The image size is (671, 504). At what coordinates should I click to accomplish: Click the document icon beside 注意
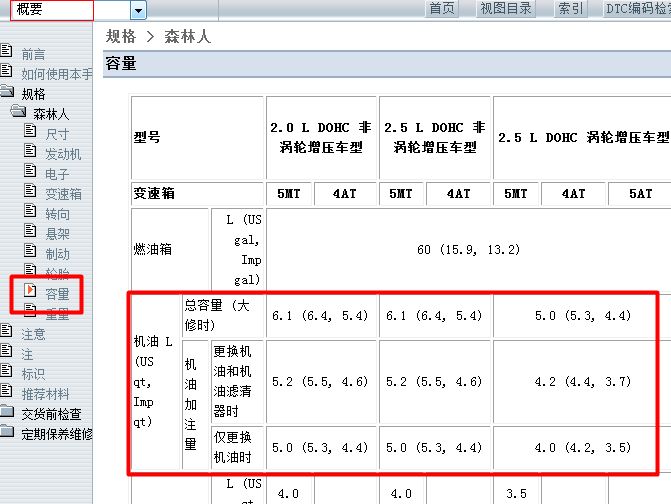coord(6,330)
